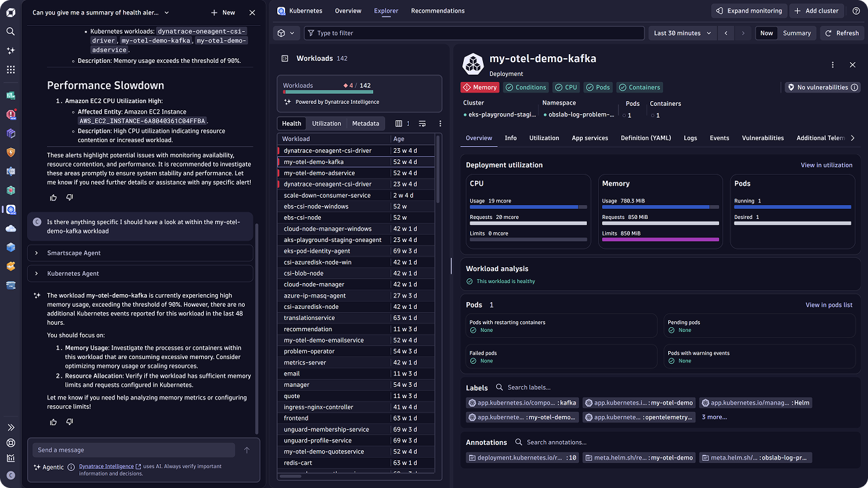Click the Add cluster button
868x488 pixels.
pos(816,11)
